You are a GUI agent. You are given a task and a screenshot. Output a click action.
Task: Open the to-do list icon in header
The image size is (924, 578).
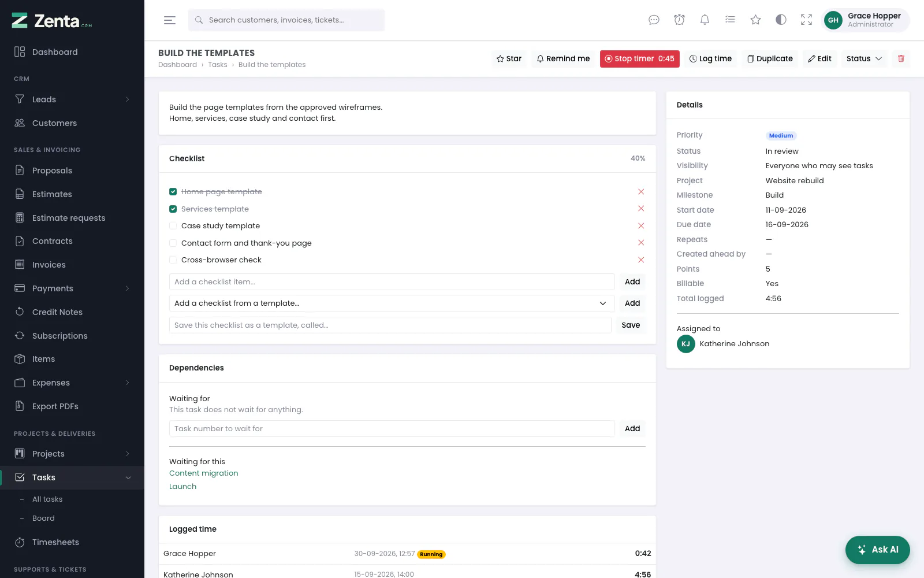click(x=730, y=20)
